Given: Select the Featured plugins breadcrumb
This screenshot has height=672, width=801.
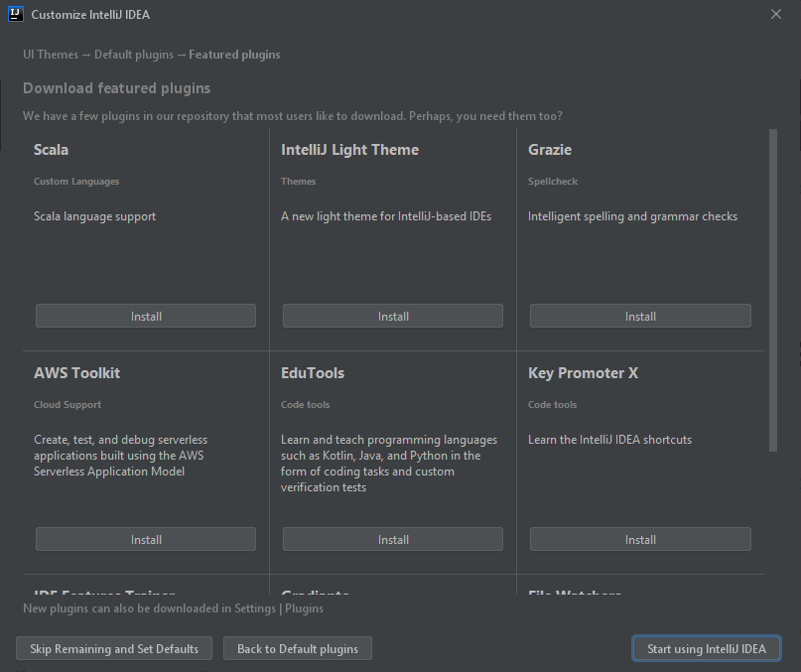Looking at the screenshot, I should pos(234,55).
